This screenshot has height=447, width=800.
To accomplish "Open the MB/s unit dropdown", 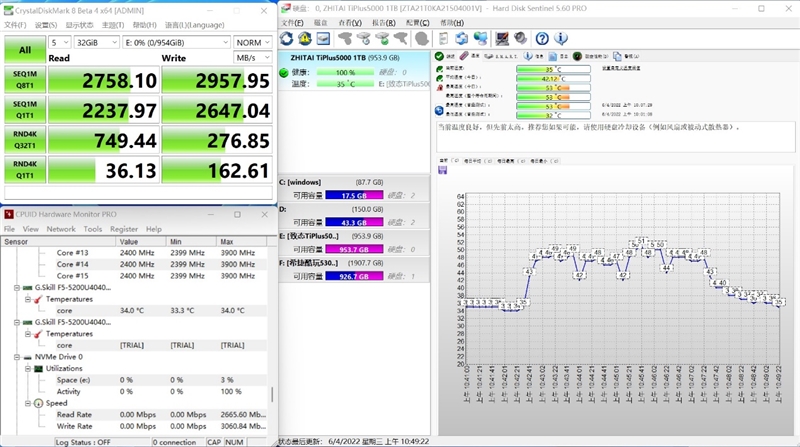I will [253, 58].
